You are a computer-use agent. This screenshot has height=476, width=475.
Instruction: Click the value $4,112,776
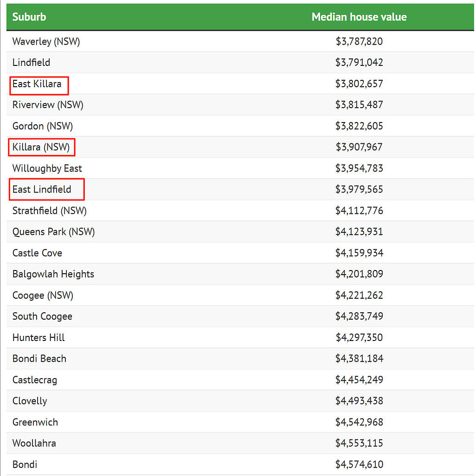[359, 211]
